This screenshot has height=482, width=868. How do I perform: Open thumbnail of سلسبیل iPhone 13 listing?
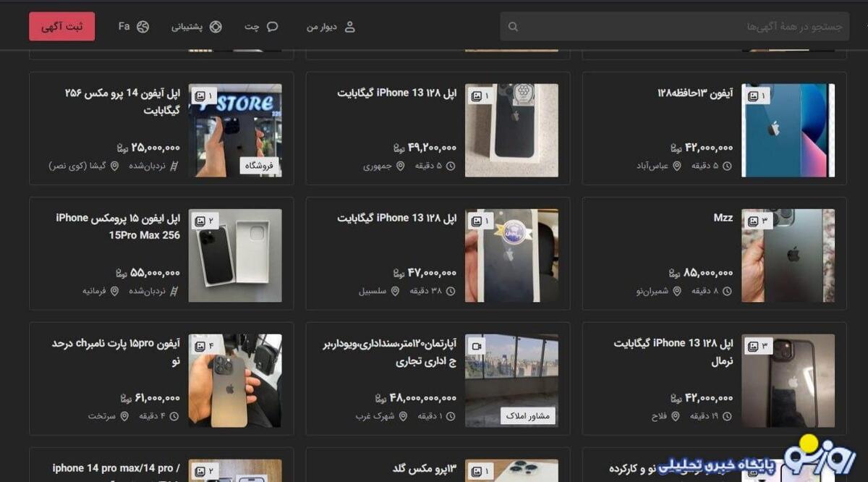[x=511, y=255]
